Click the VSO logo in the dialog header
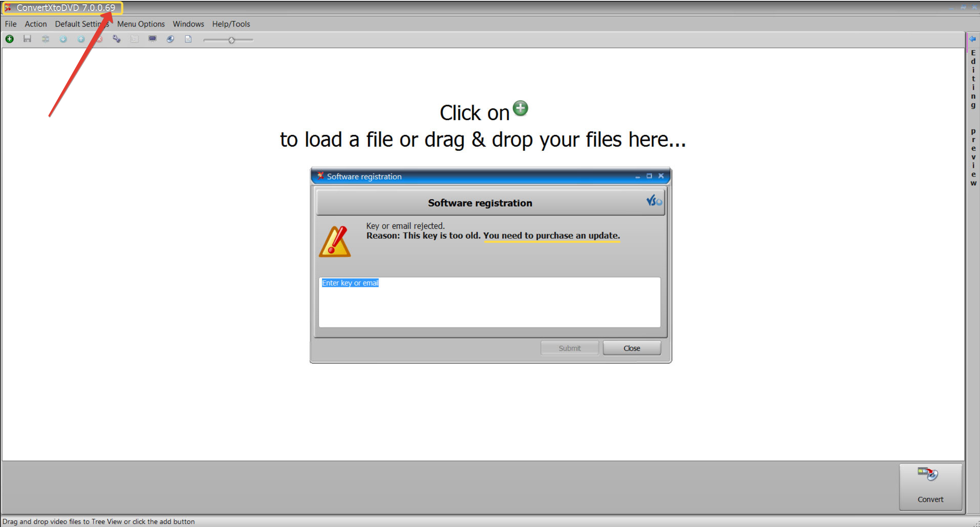980x527 pixels. point(654,201)
